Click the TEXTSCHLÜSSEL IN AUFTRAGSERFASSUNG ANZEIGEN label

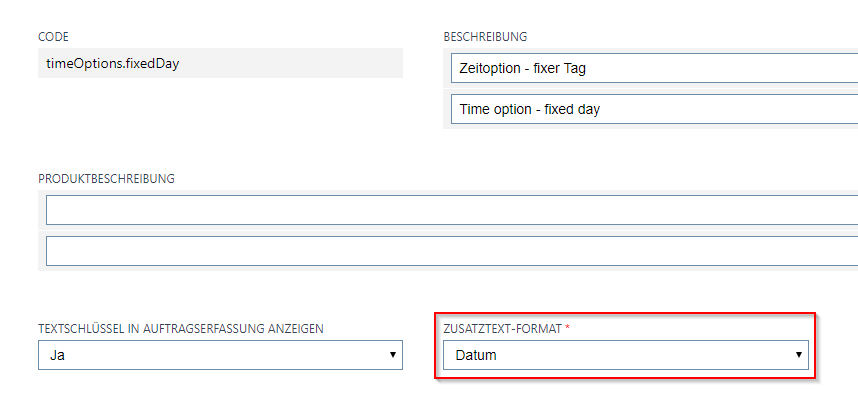point(180,328)
